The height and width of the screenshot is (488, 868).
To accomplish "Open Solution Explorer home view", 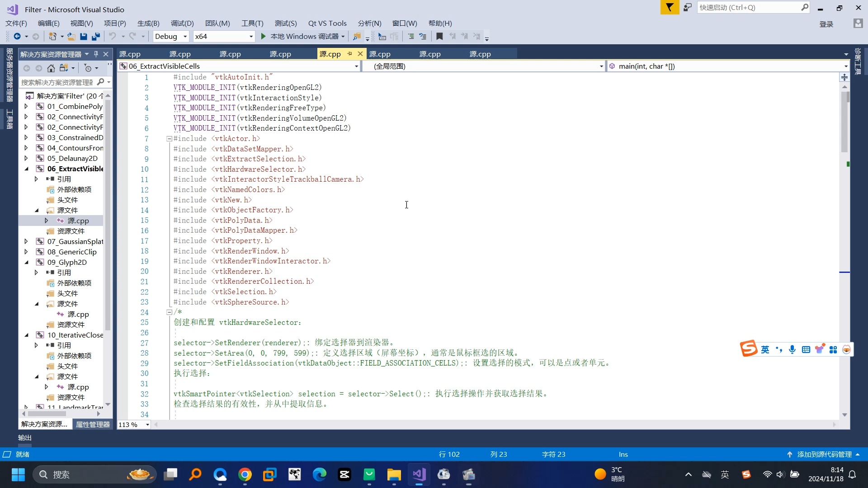I will [51, 68].
